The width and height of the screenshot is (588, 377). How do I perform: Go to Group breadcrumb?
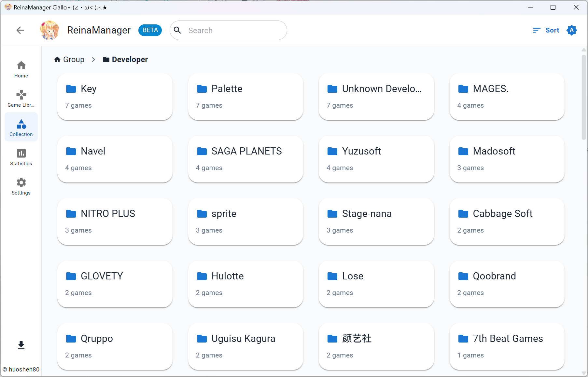click(69, 60)
